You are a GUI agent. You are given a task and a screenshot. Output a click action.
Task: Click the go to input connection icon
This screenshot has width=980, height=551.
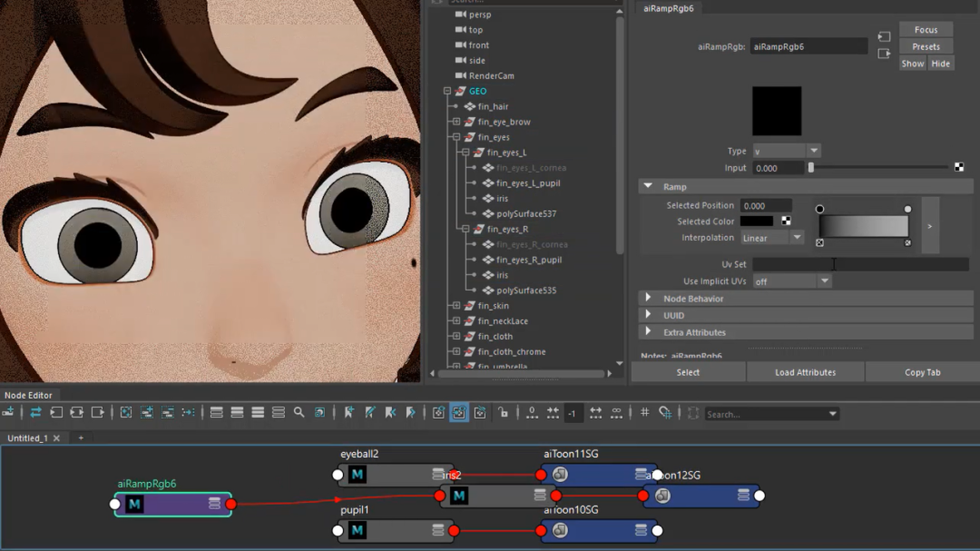(884, 37)
